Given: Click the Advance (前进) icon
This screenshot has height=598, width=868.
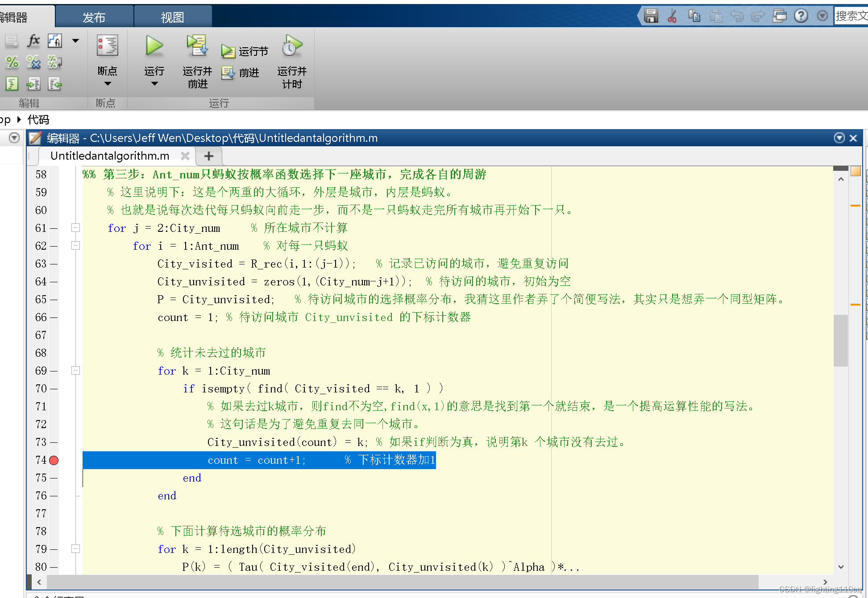Looking at the screenshot, I should pyautogui.click(x=228, y=73).
